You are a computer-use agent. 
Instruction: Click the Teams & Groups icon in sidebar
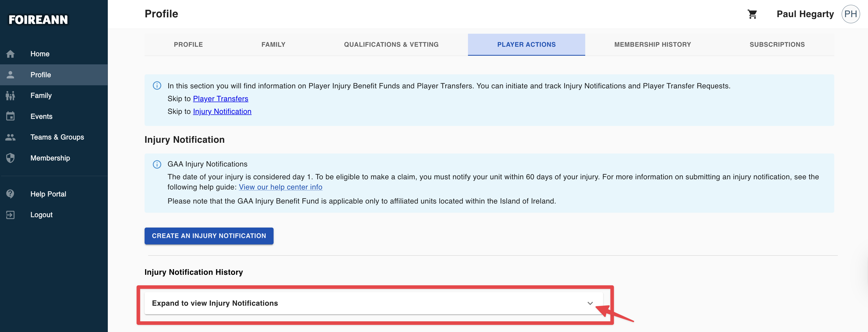pos(10,137)
